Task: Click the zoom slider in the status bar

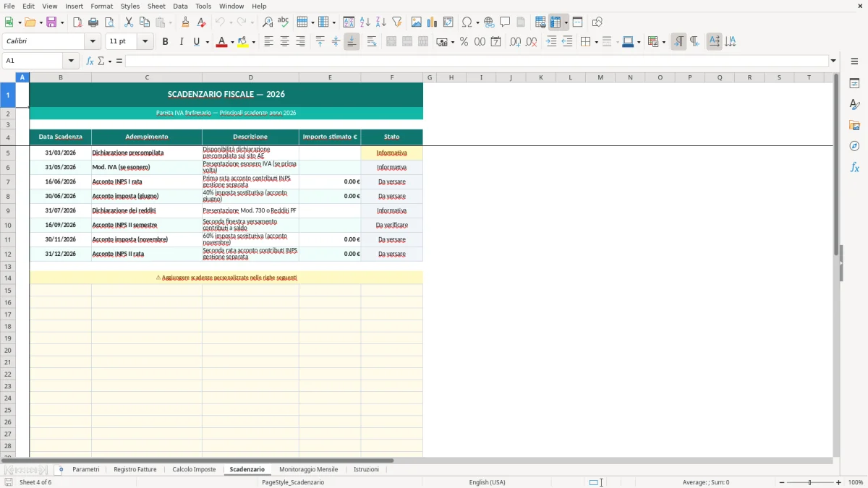Action: pos(810,482)
